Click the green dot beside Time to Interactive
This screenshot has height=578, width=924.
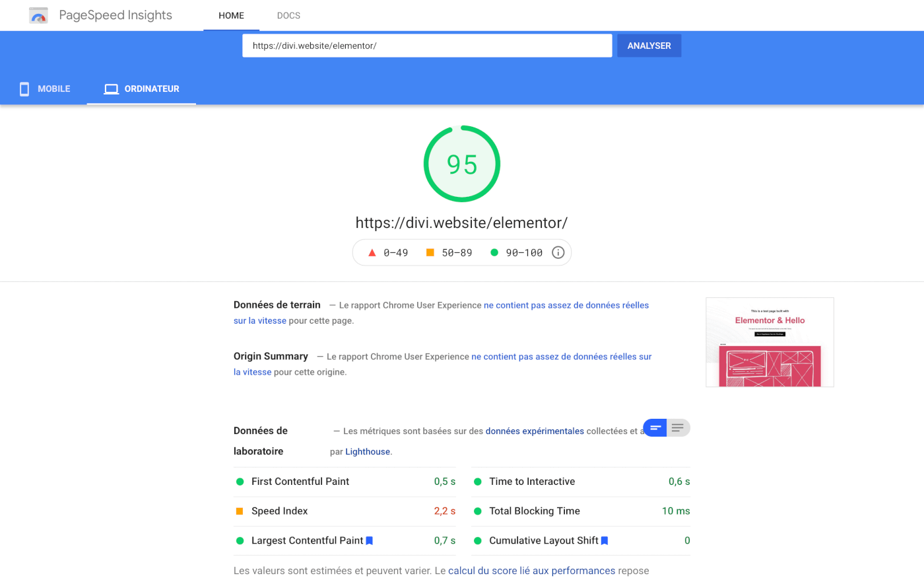478,482
